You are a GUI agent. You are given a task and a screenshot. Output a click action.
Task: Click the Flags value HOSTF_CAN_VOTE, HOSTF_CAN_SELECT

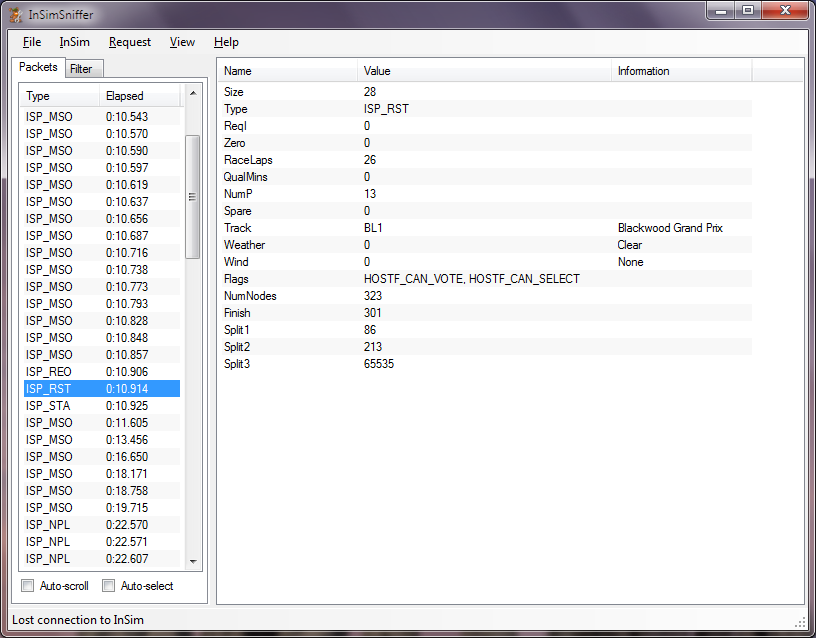point(471,279)
